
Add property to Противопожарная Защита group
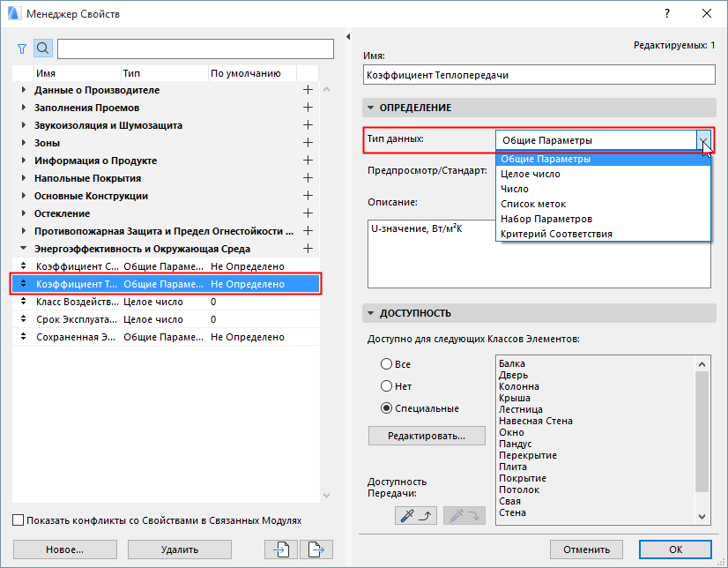tap(308, 231)
